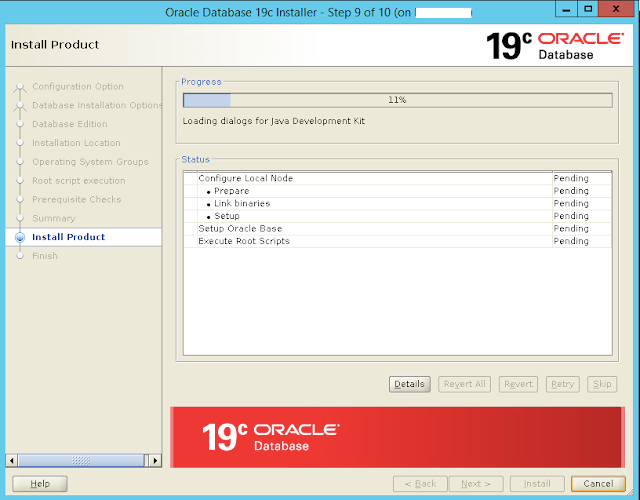
Task: Select the Operating System Groups step
Action: coord(90,162)
